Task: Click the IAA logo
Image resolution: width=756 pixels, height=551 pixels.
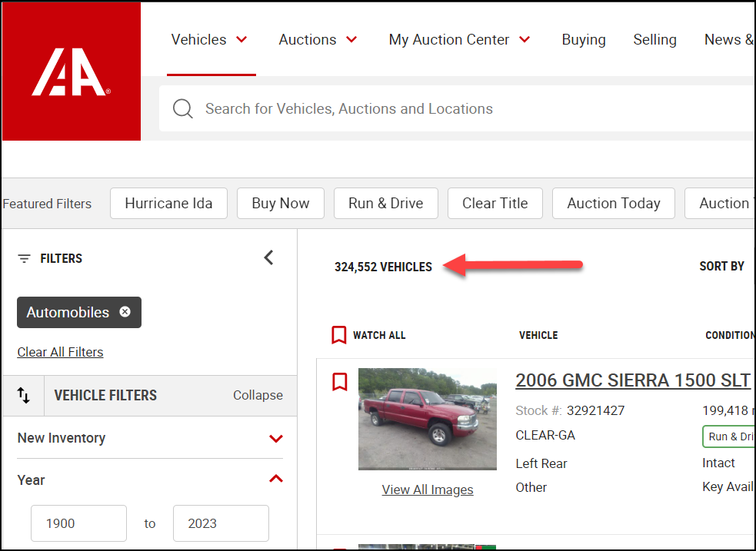Action: [x=71, y=71]
